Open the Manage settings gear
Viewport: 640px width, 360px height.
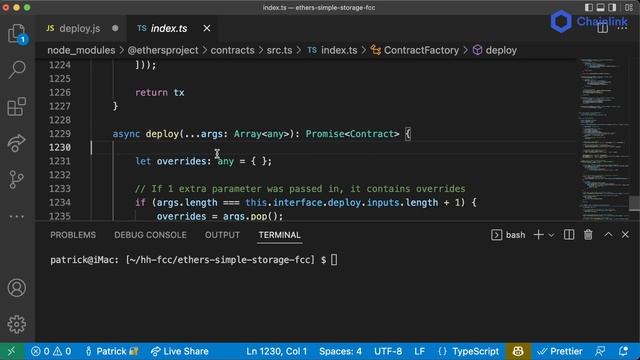point(17,324)
